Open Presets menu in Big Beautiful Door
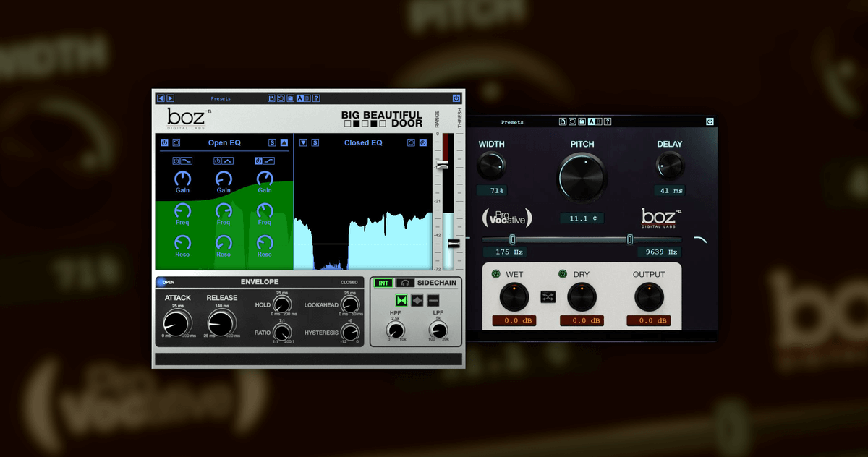868x457 pixels. click(221, 98)
